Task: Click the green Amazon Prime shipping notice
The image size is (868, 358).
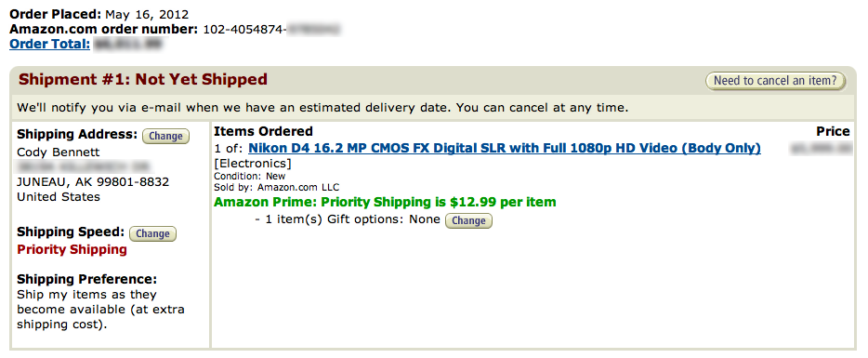Action: [385, 202]
